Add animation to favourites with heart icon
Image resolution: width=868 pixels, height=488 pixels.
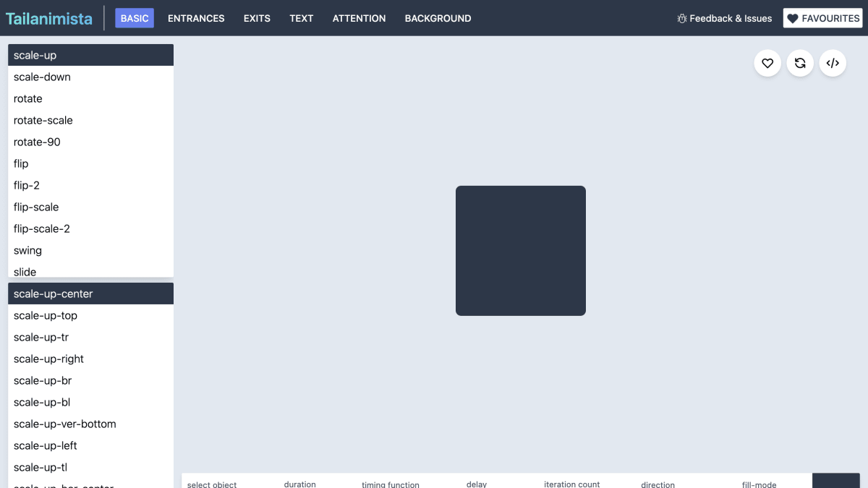coord(767,63)
